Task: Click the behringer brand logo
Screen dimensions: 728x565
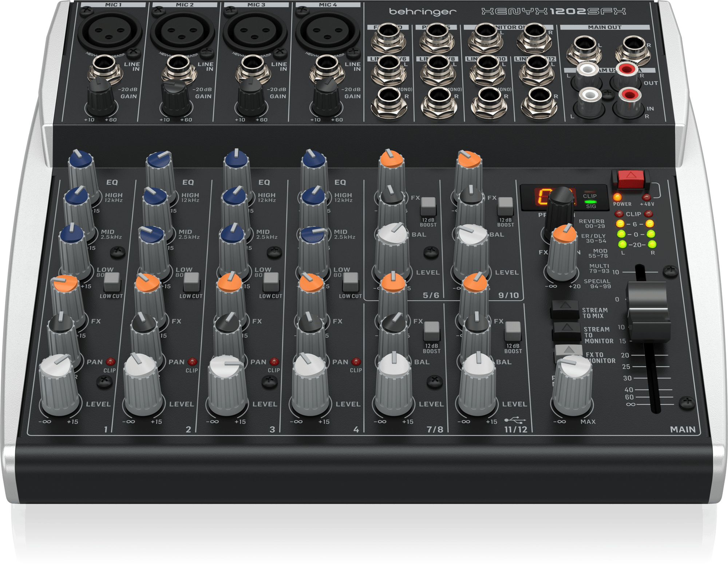Action: point(422,12)
